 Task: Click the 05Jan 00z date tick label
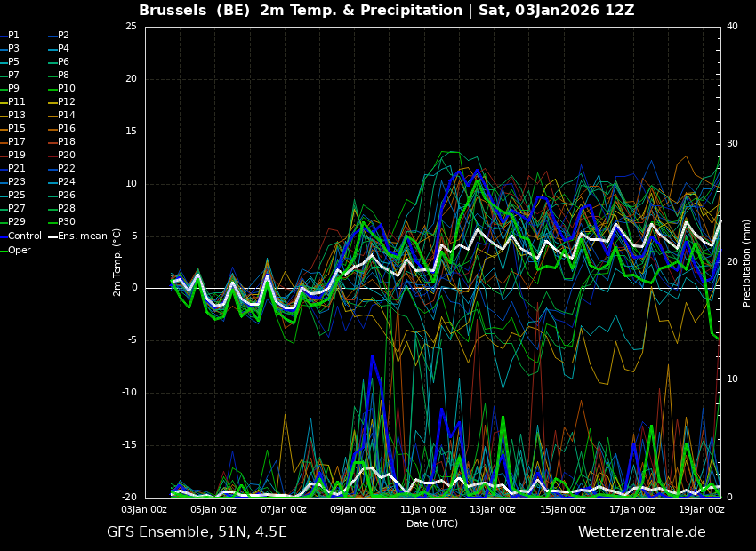[213, 509]
